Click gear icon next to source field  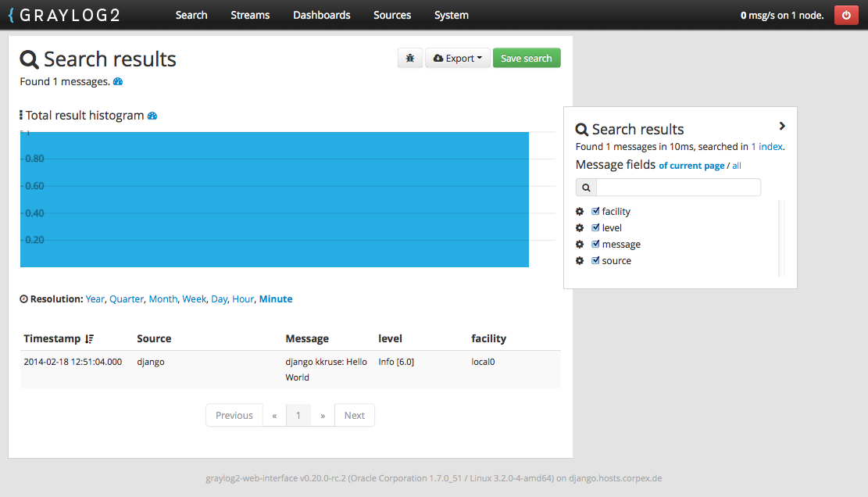coord(580,261)
